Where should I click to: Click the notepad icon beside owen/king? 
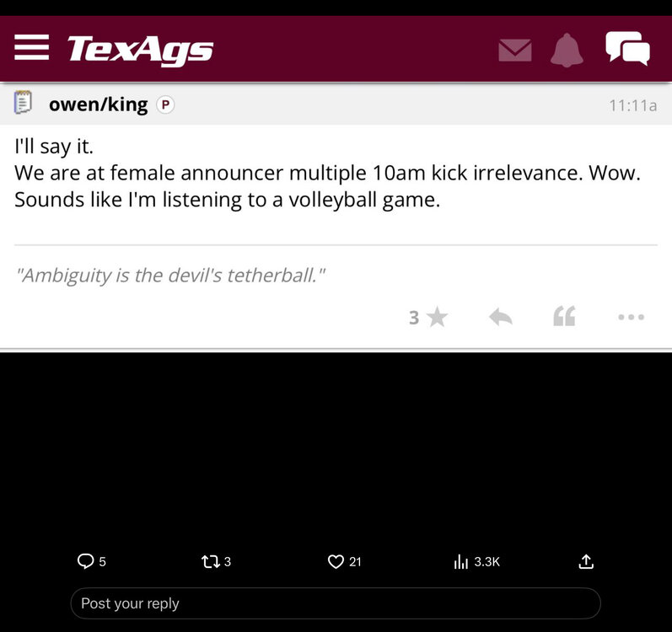coord(24,104)
